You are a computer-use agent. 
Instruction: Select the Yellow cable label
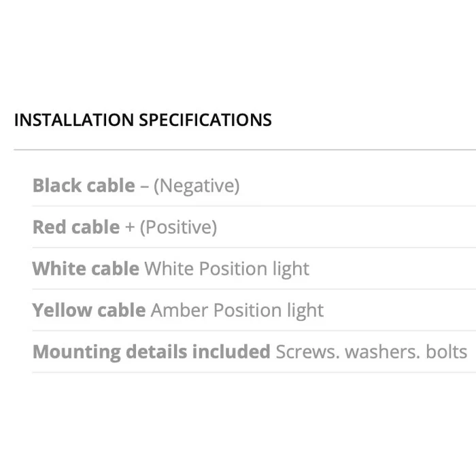pyautogui.click(x=89, y=310)
